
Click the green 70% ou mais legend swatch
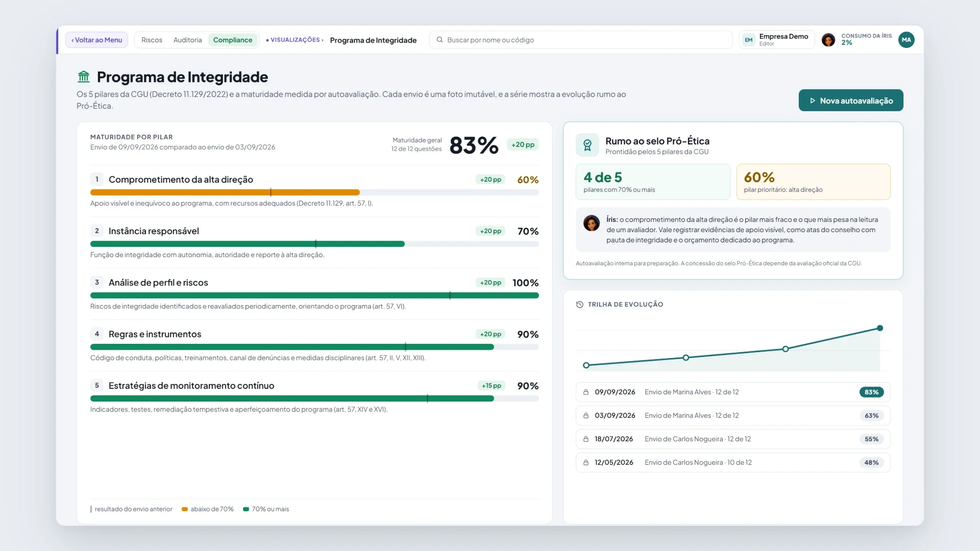click(x=246, y=509)
